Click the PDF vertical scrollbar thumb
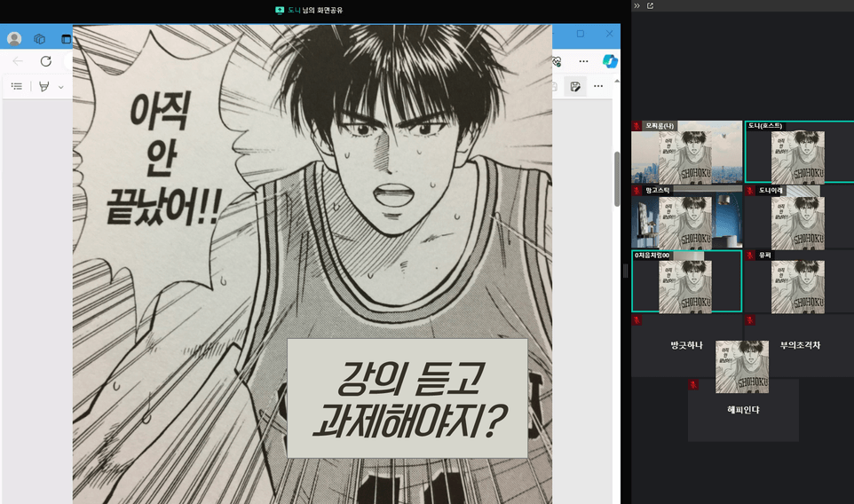Screen dimensions: 854x504 [617, 179]
